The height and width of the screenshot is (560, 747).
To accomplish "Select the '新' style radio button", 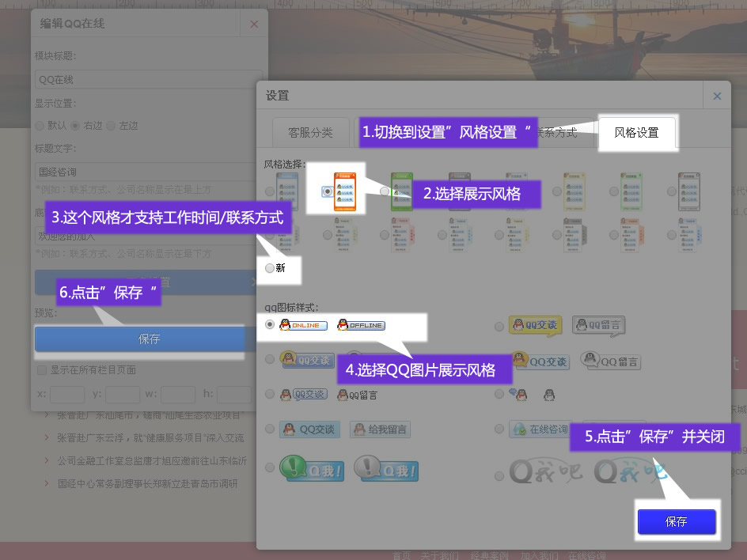I will click(270, 268).
